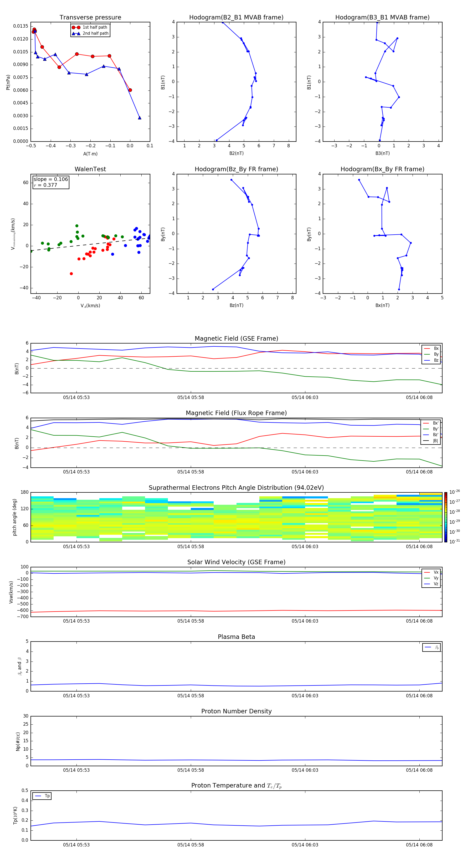Click the lowest blue triangle in Transverse pressure
This screenshot has width=473, height=868.
[139, 118]
